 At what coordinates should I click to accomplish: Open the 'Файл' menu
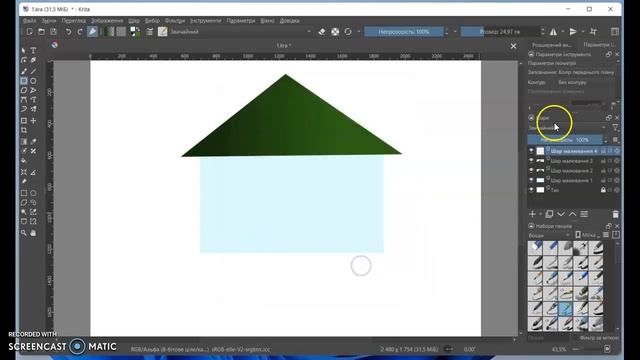(29, 20)
